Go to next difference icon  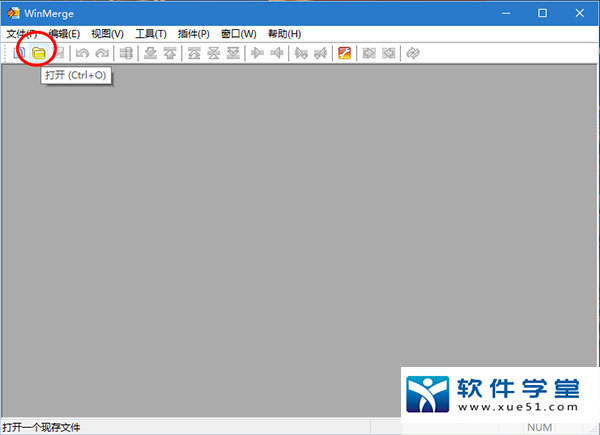click(x=150, y=53)
